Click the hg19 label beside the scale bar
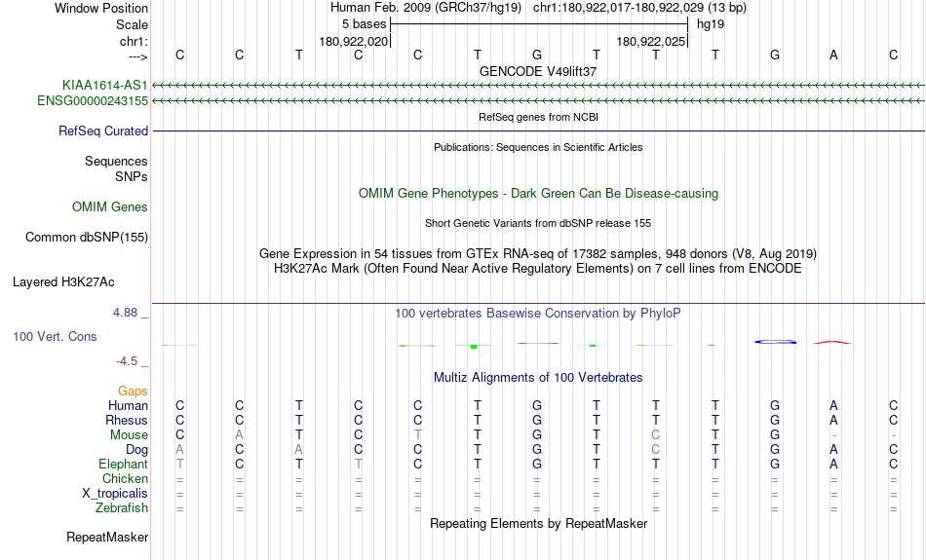This screenshot has width=926, height=560. point(711,24)
